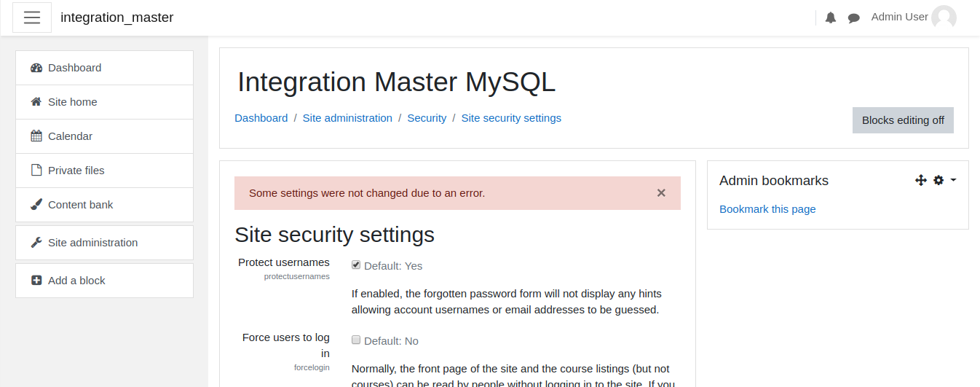Open the Admin User account menu

pyautogui.click(x=914, y=17)
